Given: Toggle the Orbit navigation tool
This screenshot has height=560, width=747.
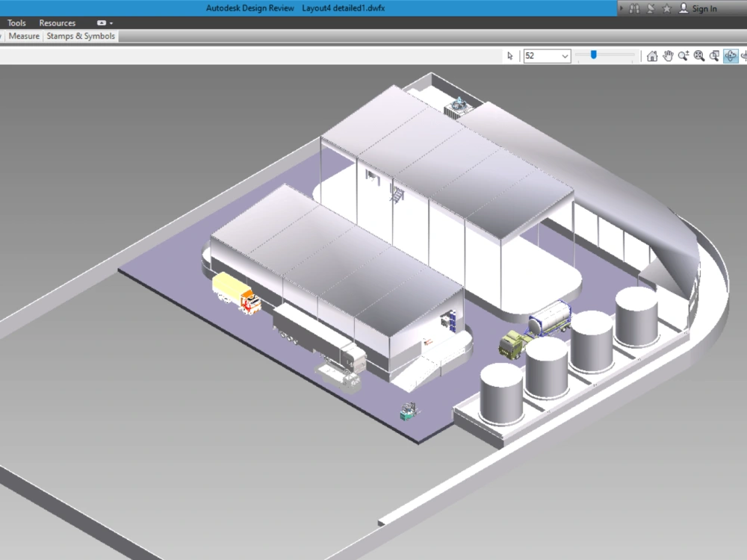Looking at the screenshot, I should (731, 55).
